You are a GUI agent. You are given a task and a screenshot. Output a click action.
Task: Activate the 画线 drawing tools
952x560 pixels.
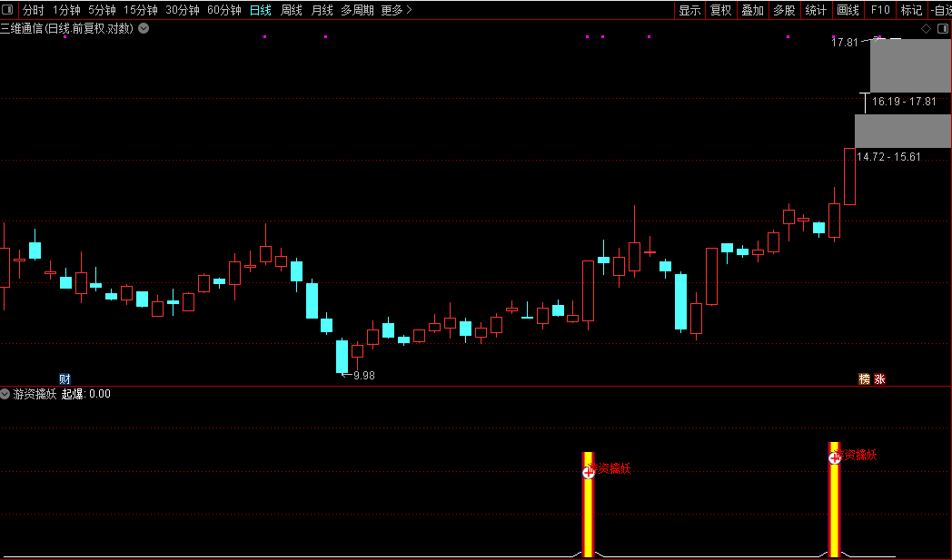coord(848,10)
